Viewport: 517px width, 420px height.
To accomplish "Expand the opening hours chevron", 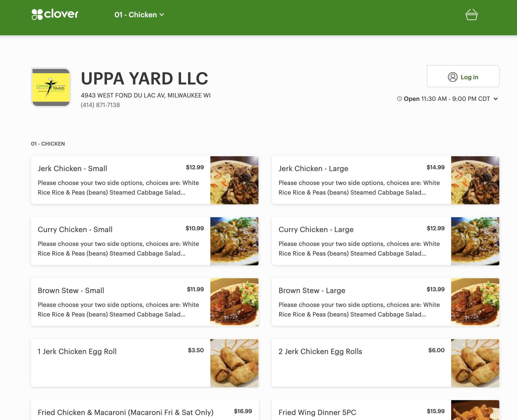I will tap(496, 99).
